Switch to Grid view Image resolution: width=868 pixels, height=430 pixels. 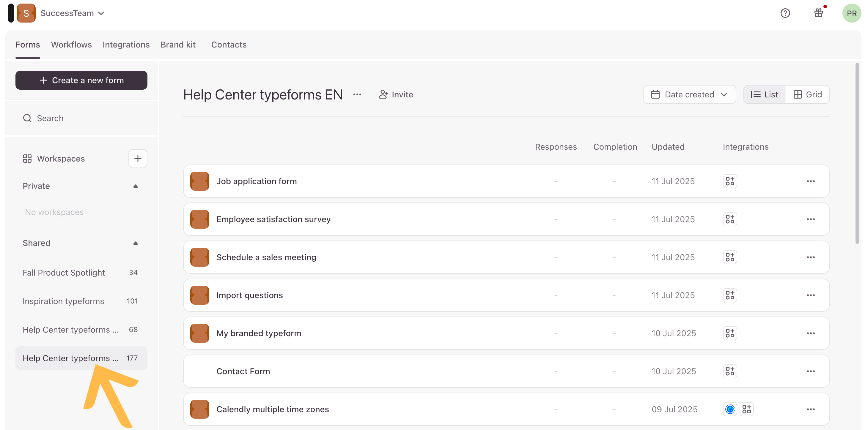pyautogui.click(x=808, y=95)
